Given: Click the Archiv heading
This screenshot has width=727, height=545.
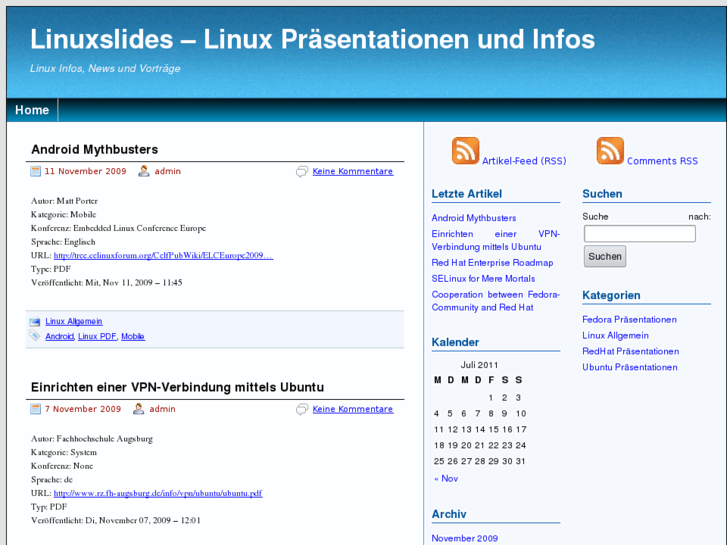Looking at the screenshot, I should [x=449, y=514].
